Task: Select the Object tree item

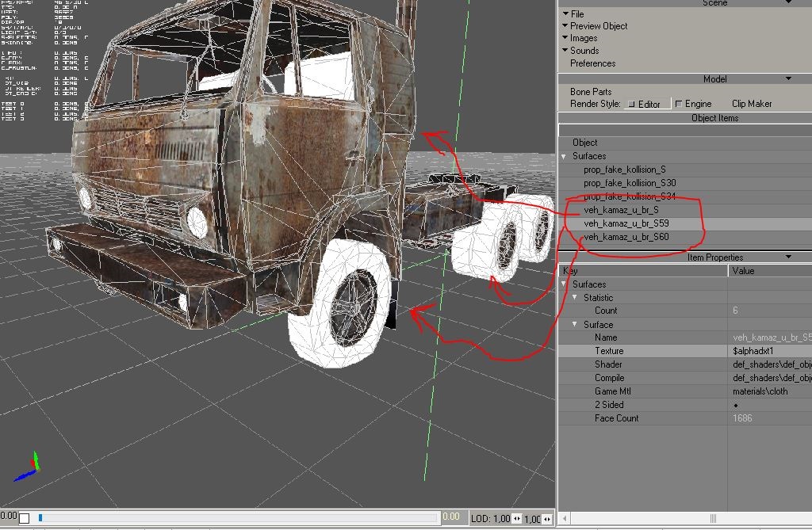Action: click(585, 143)
